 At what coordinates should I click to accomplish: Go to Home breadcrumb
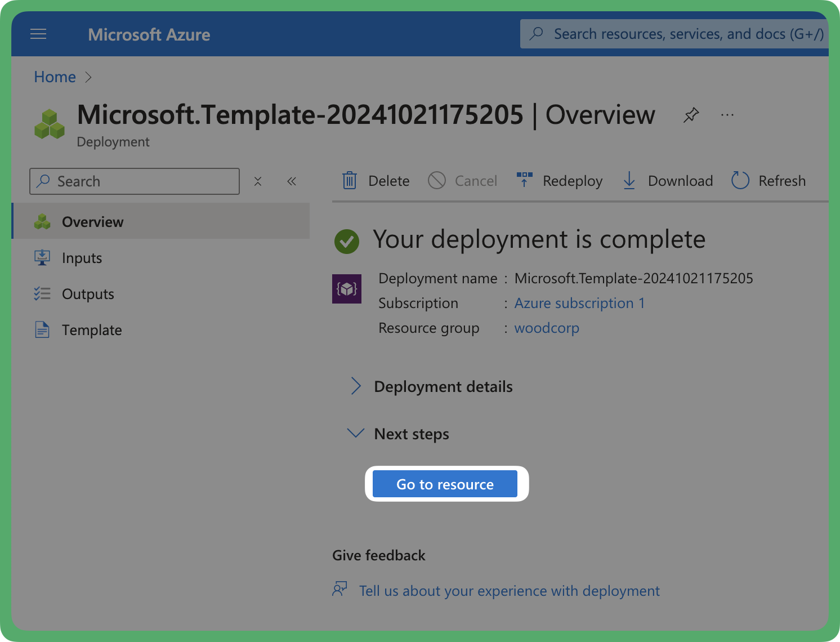tap(55, 77)
